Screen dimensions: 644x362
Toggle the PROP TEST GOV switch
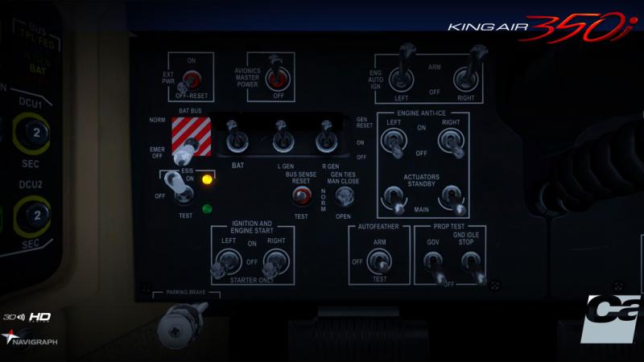click(435, 267)
